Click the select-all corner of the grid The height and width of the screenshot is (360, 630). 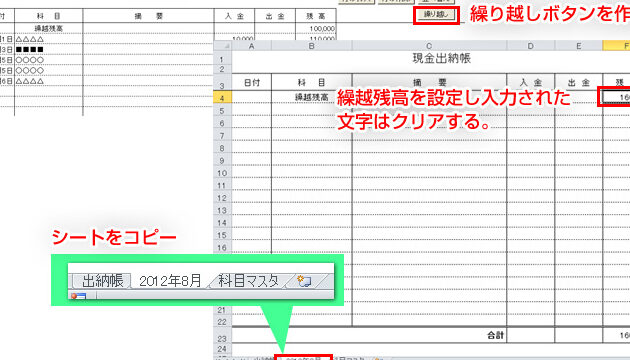click(x=223, y=46)
